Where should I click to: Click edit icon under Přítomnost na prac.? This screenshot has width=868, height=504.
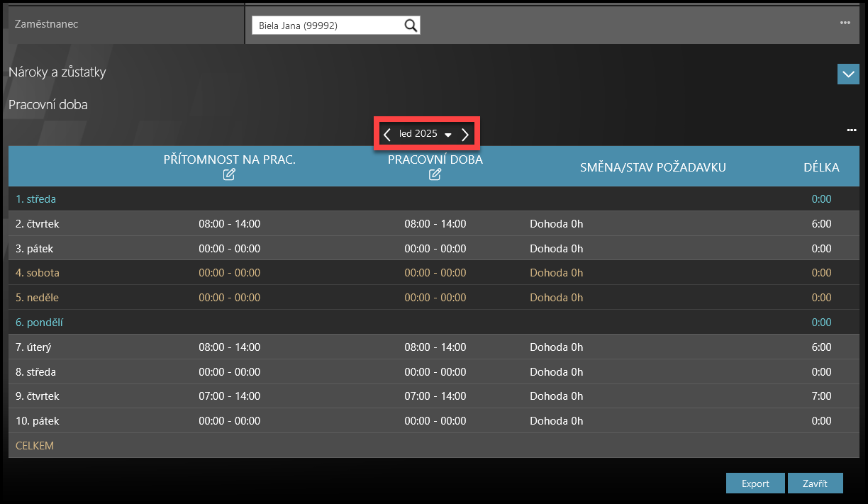click(x=229, y=175)
